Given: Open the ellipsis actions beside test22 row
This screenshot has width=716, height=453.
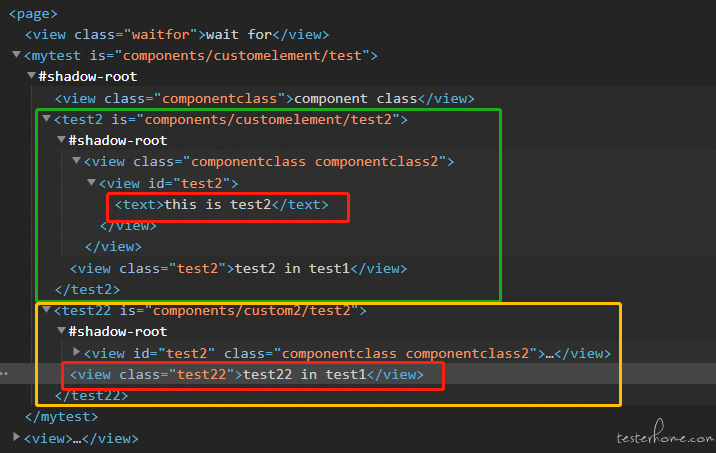Looking at the screenshot, I should tap(4, 374).
